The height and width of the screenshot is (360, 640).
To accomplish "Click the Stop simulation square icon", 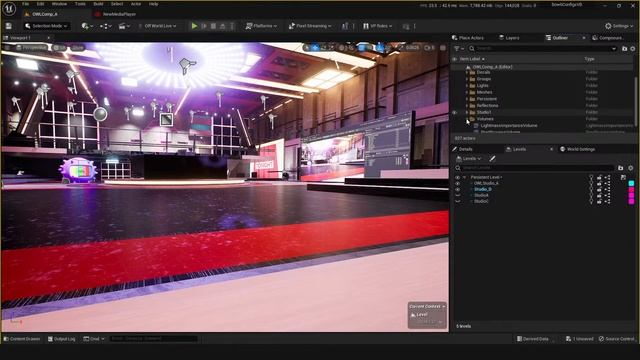I will (x=213, y=26).
